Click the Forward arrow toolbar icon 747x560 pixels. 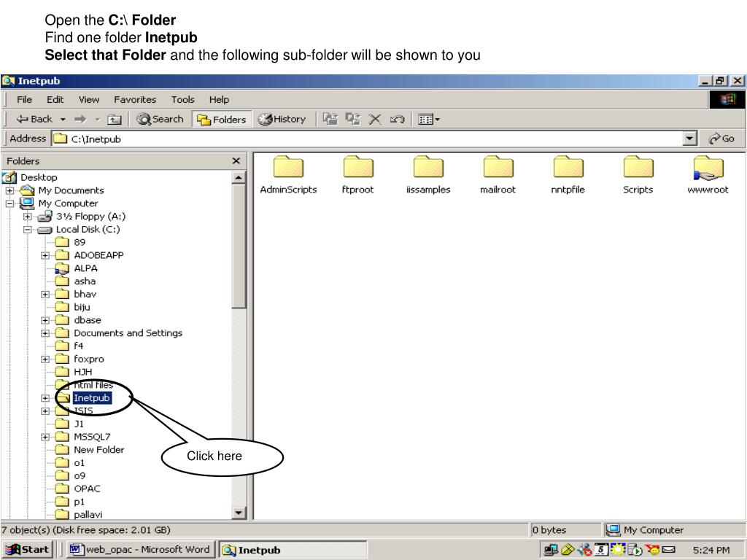pyautogui.click(x=80, y=119)
